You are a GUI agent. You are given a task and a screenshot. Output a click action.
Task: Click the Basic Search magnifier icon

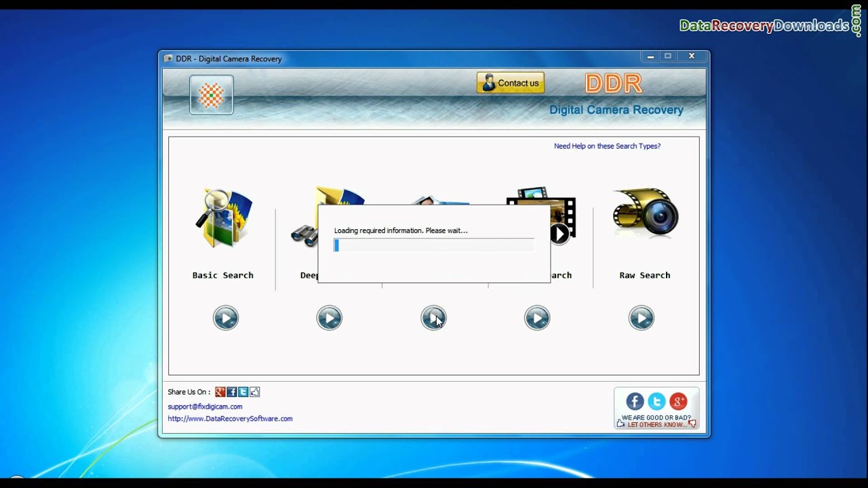(224, 219)
